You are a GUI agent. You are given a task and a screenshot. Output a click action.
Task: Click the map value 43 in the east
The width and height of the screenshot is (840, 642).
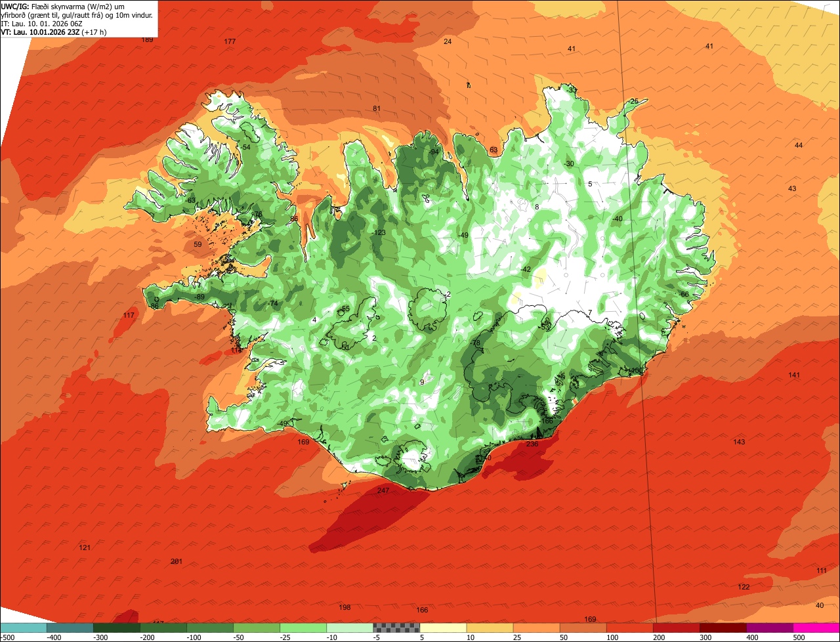coord(792,188)
